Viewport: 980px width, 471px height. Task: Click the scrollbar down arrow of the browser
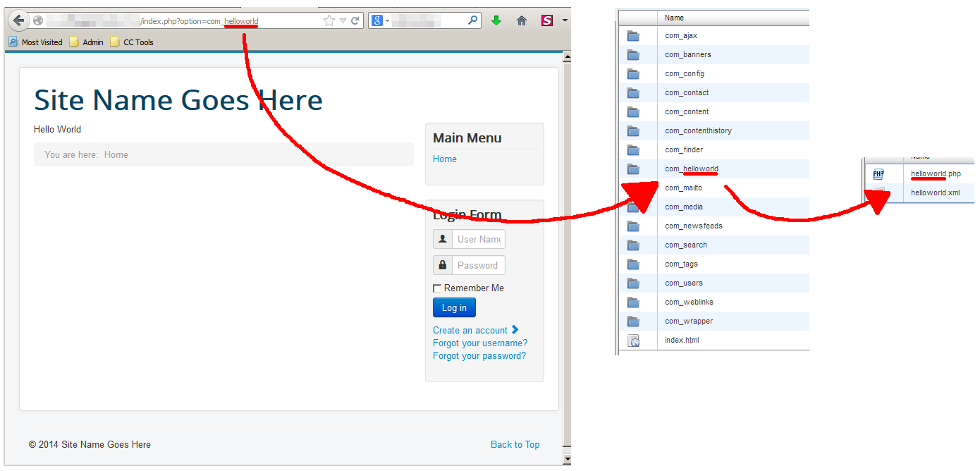pyautogui.click(x=566, y=459)
